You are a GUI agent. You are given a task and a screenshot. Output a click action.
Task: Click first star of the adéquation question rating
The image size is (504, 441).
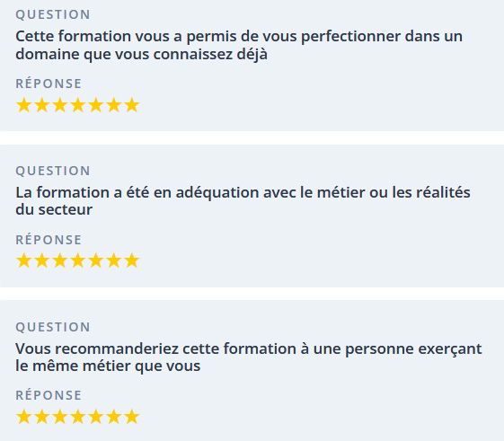(x=23, y=260)
